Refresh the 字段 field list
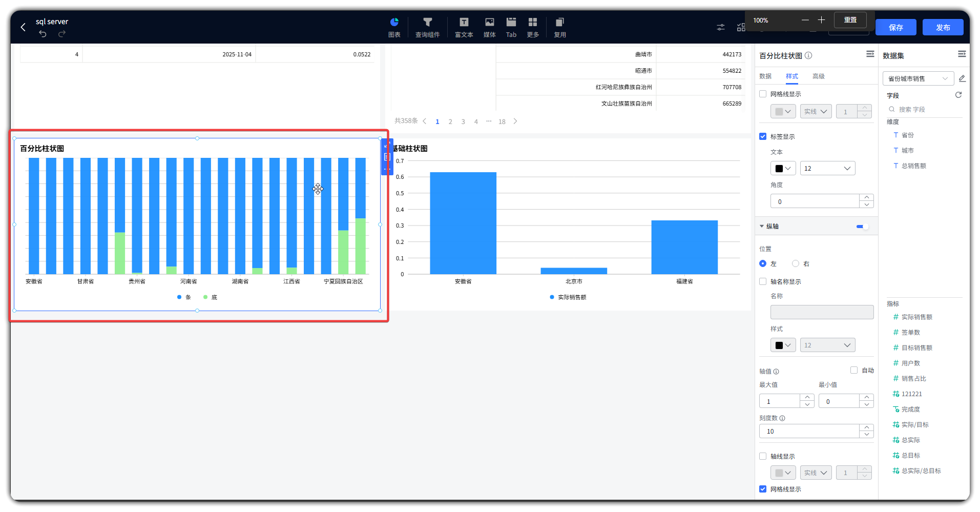Image resolution: width=980 pixels, height=512 pixels. [958, 95]
